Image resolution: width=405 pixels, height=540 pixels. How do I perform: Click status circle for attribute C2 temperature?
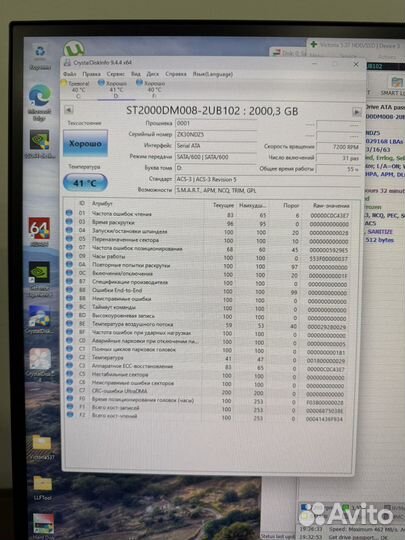pyautogui.click(x=69, y=357)
